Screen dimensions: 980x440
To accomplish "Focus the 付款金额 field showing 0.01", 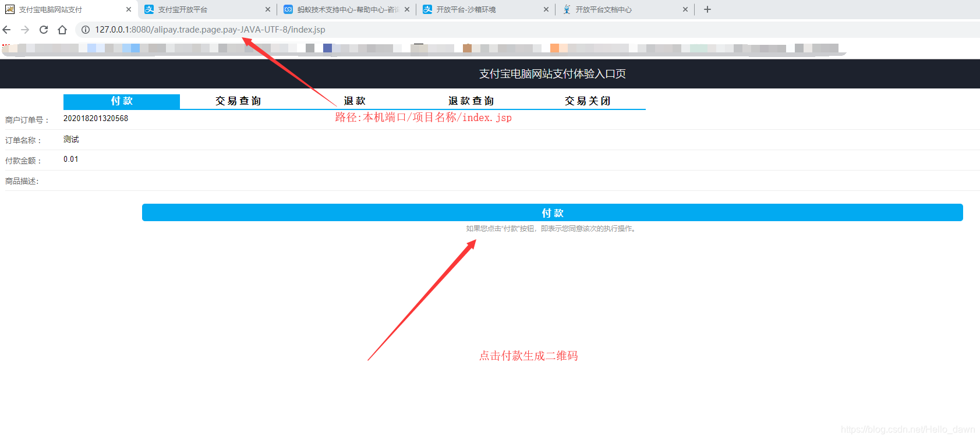I will point(521,159).
